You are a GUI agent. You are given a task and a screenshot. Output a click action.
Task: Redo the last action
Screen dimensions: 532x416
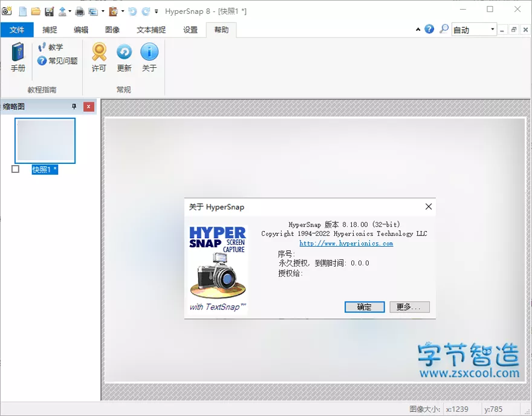pos(146,11)
